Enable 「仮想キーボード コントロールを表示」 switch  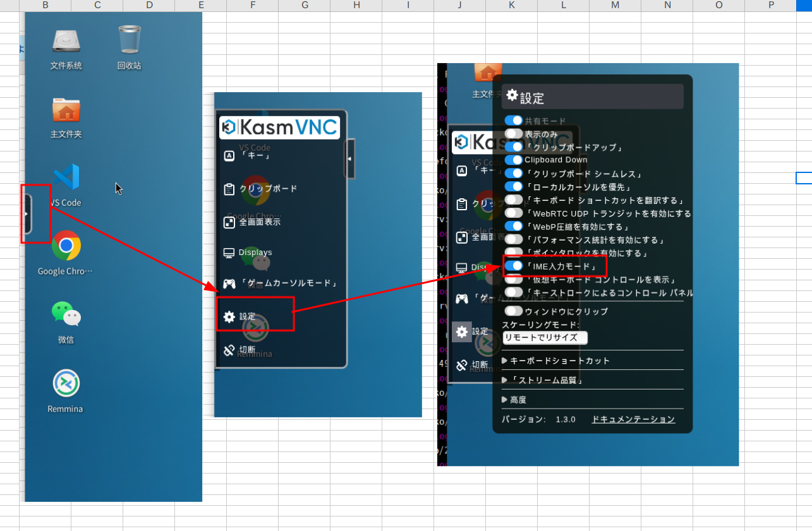514,279
